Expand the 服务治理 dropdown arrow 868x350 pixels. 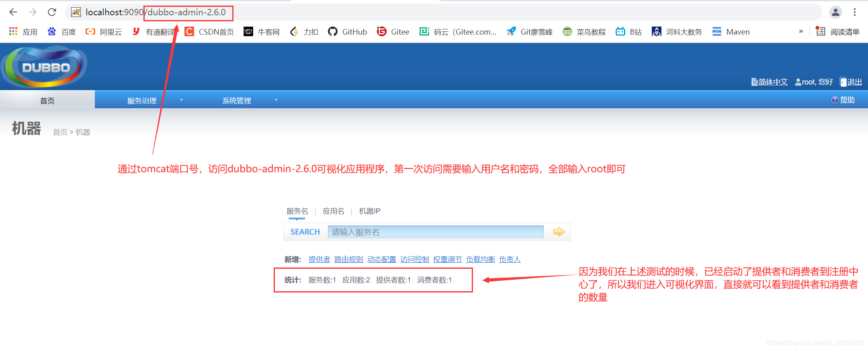coord(181,100)
